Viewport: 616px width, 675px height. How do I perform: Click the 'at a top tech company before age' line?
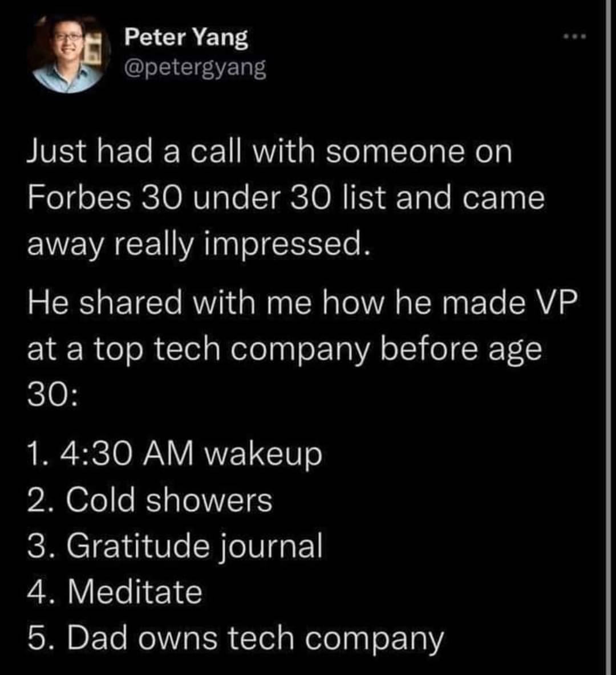[x=284, y=349]
